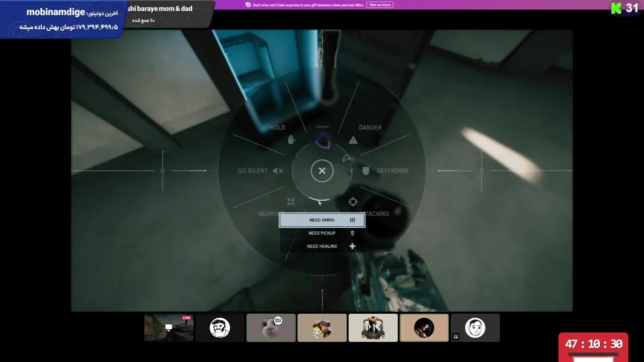
Task: Pick the Go Silent muted speaker icon
Action: (x=278, y=171)
